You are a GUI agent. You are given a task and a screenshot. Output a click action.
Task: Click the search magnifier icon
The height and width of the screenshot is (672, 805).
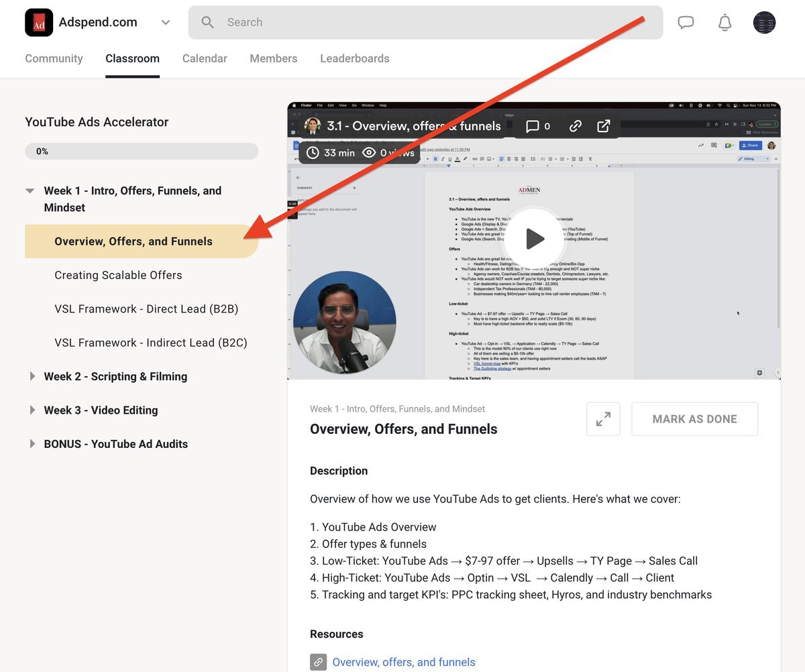[208, 22]
